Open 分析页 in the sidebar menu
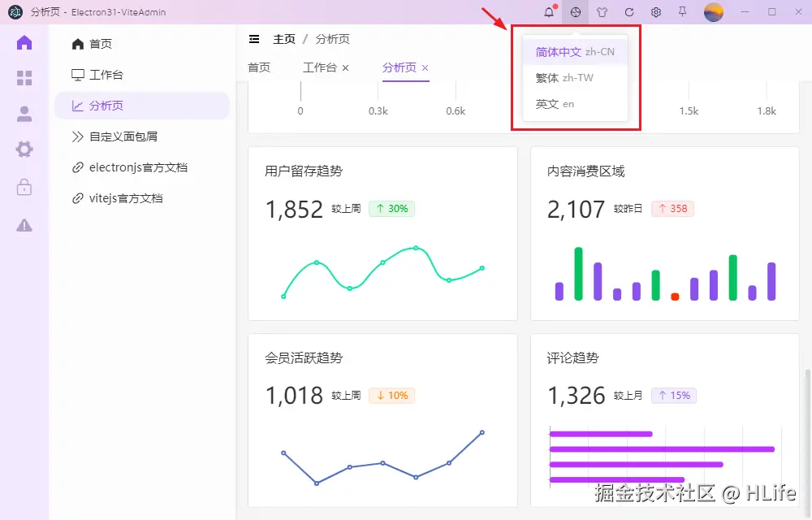Image resolution: width=812 pixels, height=520 pixels. click(x=142, y=106)
